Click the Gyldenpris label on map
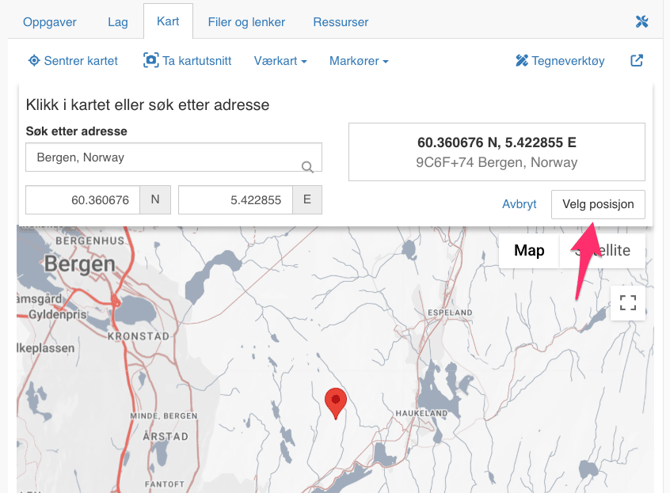Viewport: 670px width, 493px height. tap(57, 315)
